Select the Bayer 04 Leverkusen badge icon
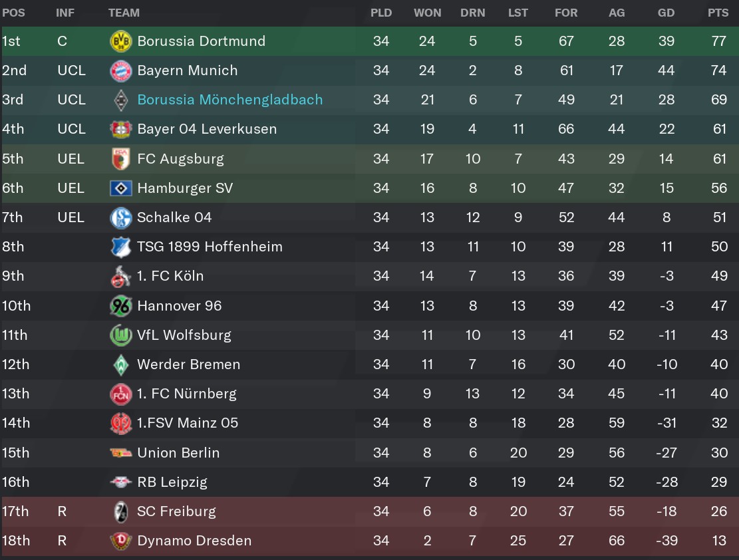 point(120,129)
